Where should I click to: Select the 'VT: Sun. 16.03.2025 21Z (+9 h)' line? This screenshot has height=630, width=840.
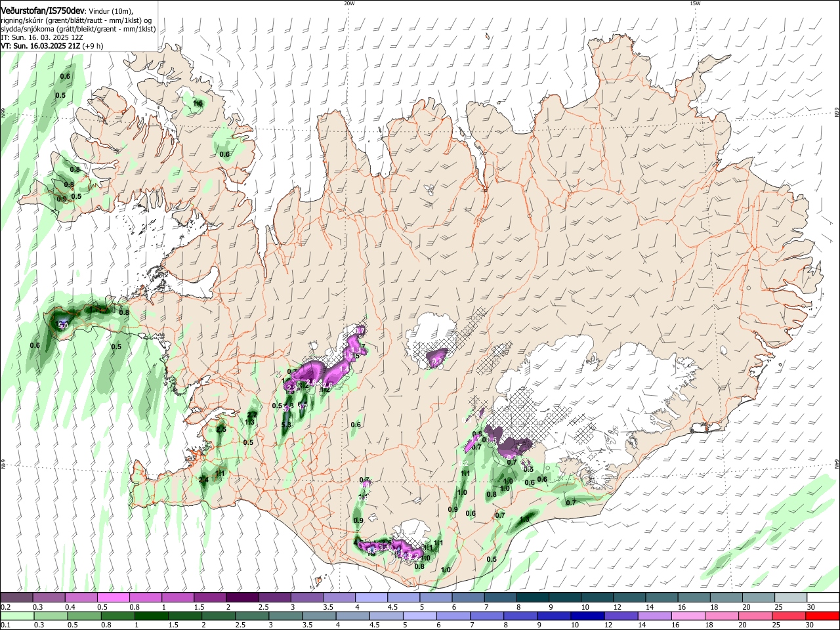pos(52,46)
